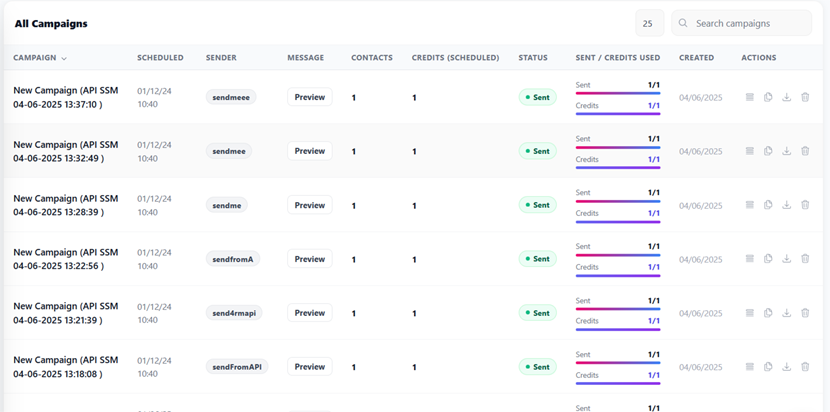Download report for 13:18:08 campaign
The height and width of the screenshot is (412, 830).
pyautogui.click(x=787, y=366)
